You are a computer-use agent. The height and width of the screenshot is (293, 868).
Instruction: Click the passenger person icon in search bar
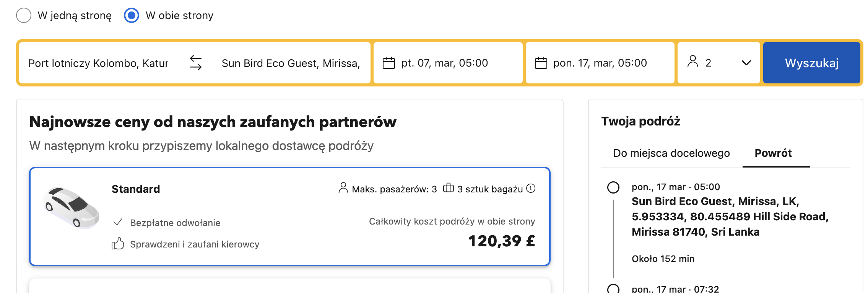693,62
